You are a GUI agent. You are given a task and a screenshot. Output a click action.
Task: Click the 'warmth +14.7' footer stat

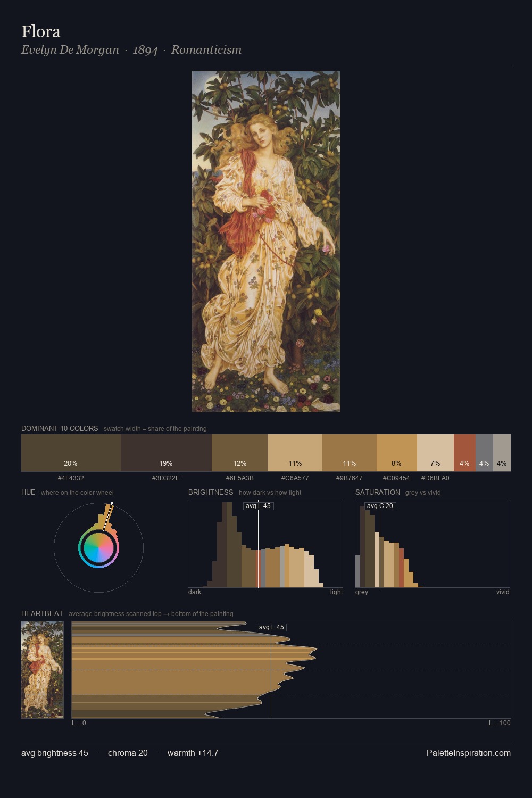point(193,753)
